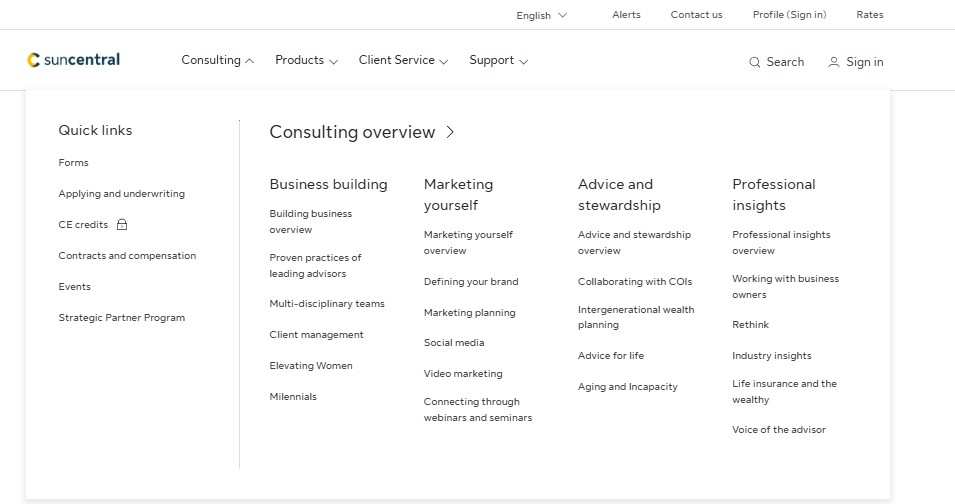Collapse the Consulting menu
The height and width of the screenshot is (504, 955).
tap(217, 61)
